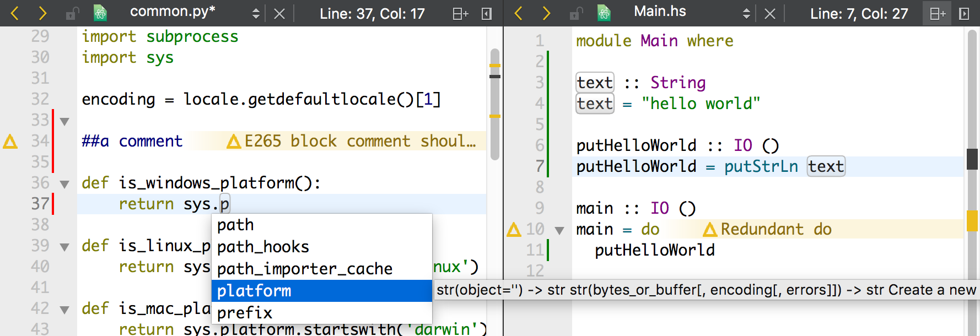Click '##a comment' text
980x336 pixels.
(x=132, y=141)
